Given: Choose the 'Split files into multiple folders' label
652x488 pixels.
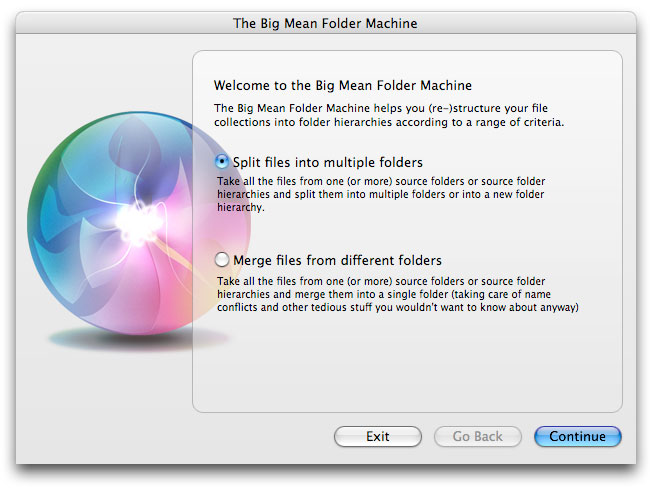Looking at the screenshot, I should [327, 162].
